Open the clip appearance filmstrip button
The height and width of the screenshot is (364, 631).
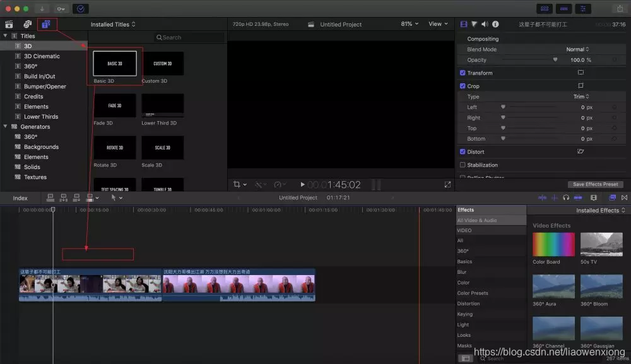coord(594,197)
